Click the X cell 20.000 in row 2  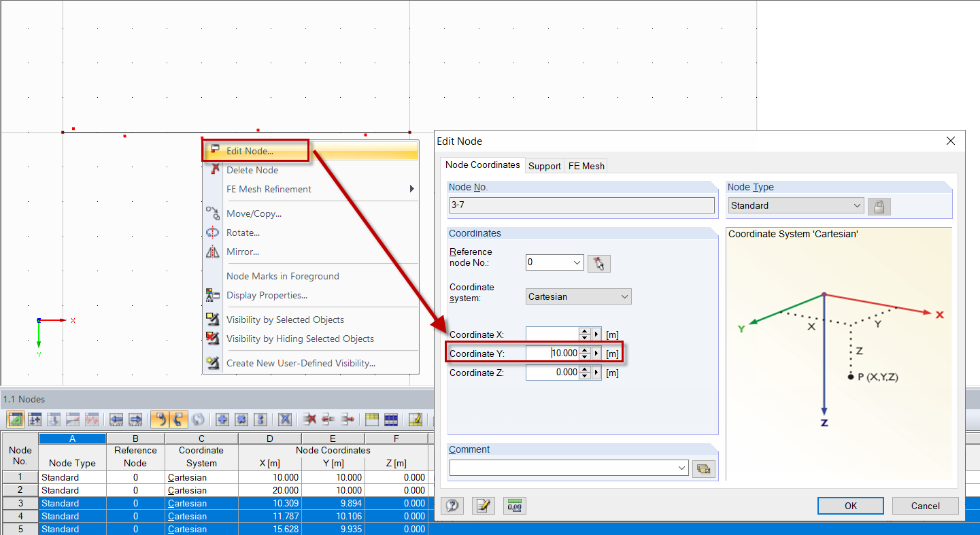pyautogui.click(x=269, y=490)
